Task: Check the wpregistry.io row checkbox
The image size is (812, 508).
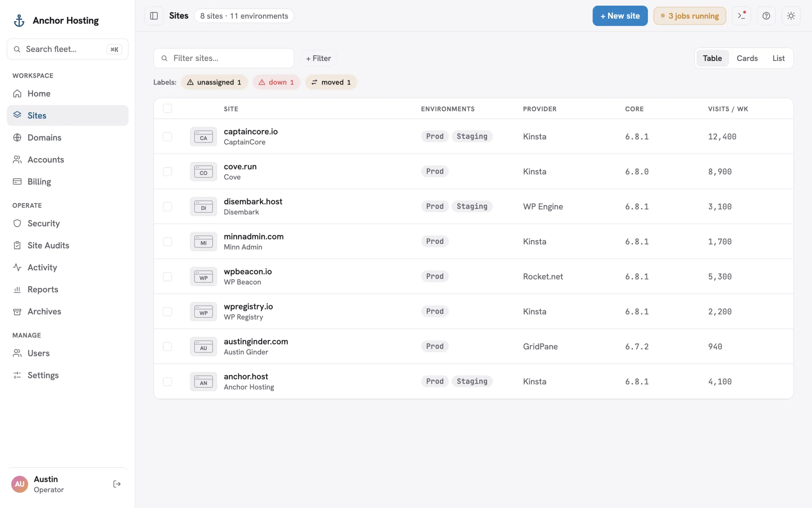Action: tap(167, 311)
